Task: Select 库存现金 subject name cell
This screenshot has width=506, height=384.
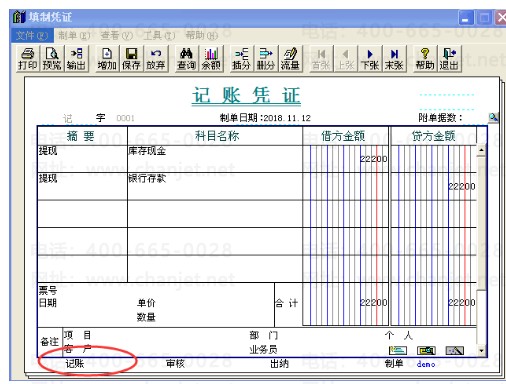Action: (215, 159)
